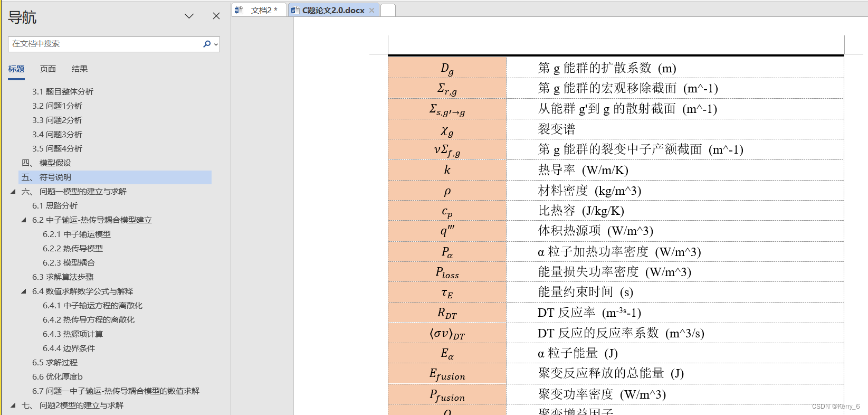868x415 pixels.
Task: Go to heading 3.5 问题4分析
Action: (57, 149)
